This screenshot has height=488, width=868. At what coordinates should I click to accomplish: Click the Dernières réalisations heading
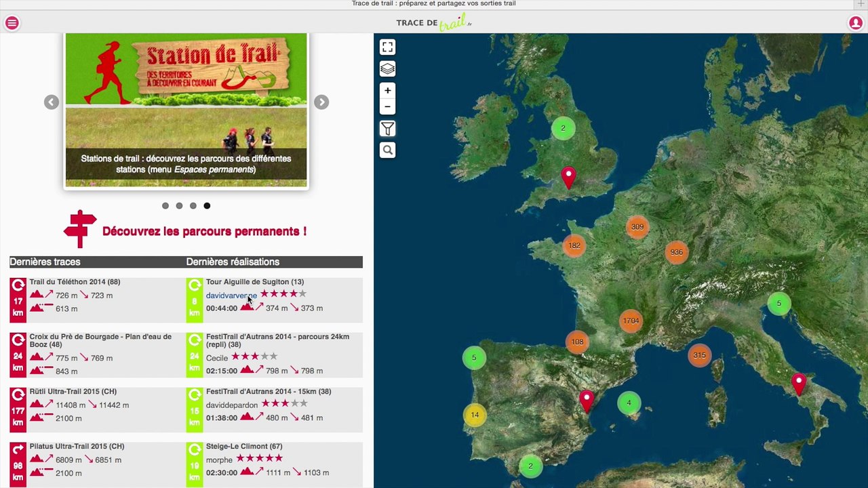(x=233, y=262)
